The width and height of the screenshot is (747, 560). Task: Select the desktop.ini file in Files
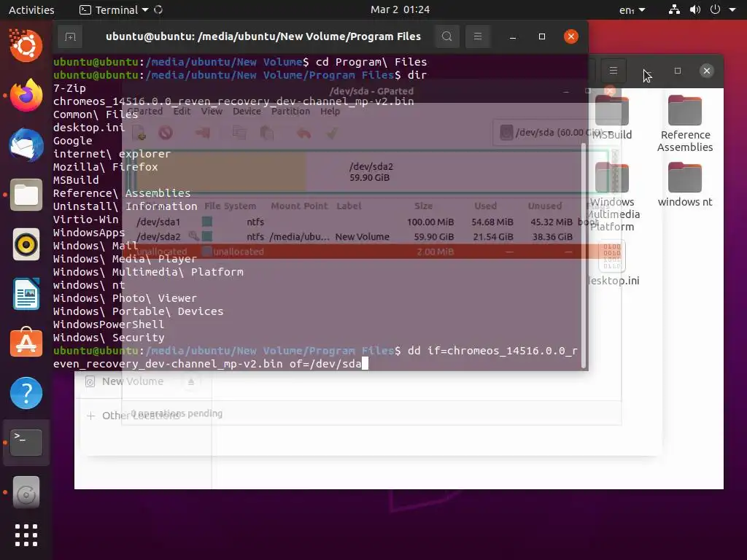[612, 262]
